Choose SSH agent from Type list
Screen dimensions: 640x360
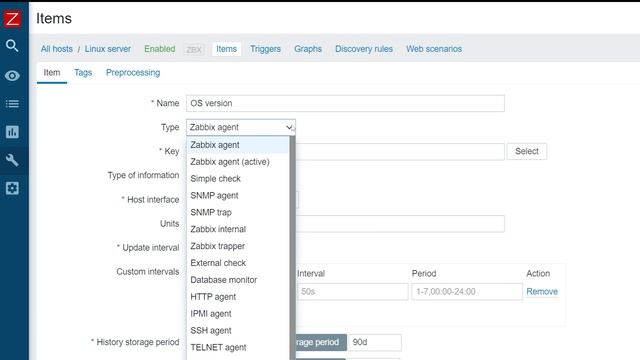pos(238,330)
